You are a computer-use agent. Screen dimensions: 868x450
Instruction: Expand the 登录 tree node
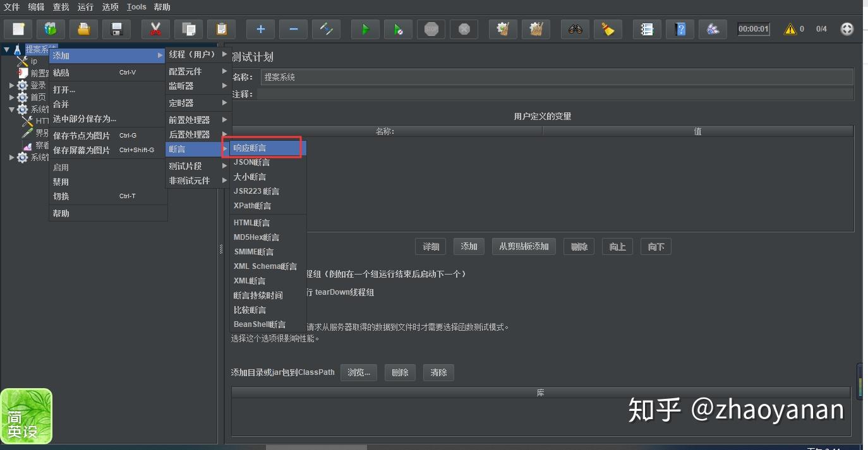(11, 85)
